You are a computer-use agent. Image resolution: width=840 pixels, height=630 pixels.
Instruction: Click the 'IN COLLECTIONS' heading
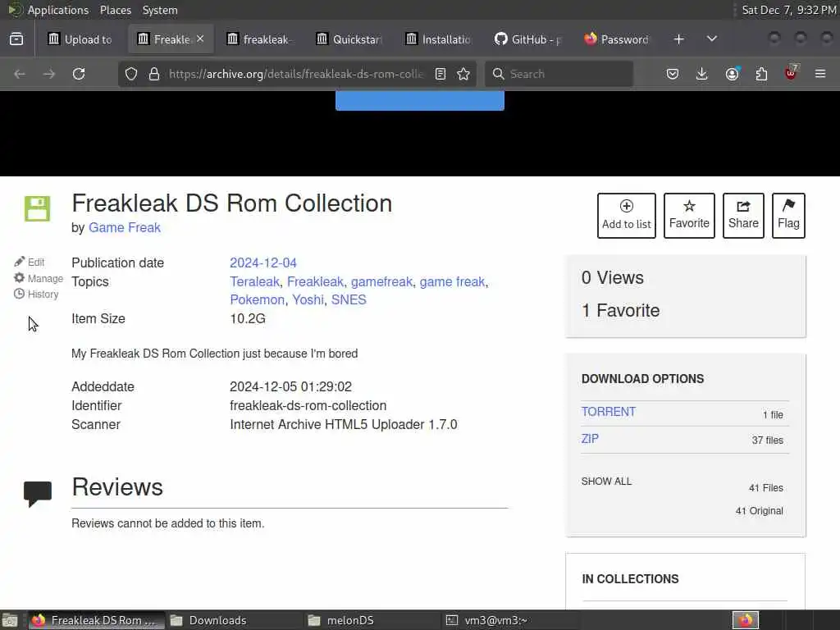click(x=630, y=579)
